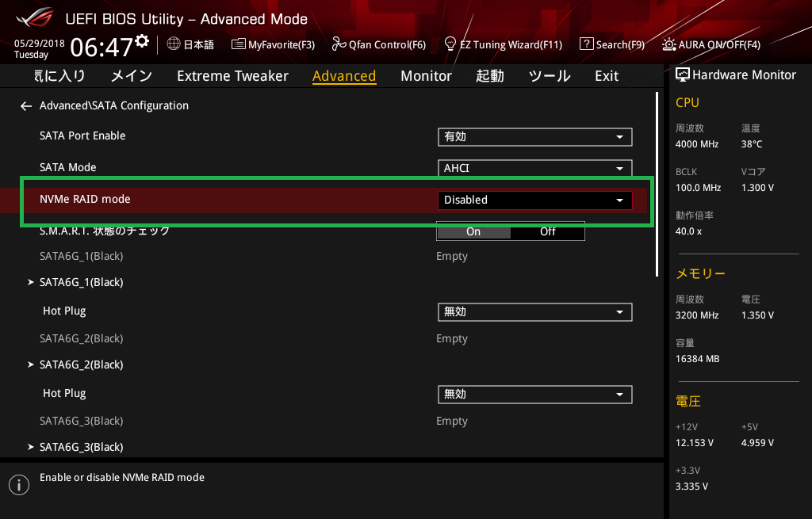Click the globe language icon

pos(174,44)
